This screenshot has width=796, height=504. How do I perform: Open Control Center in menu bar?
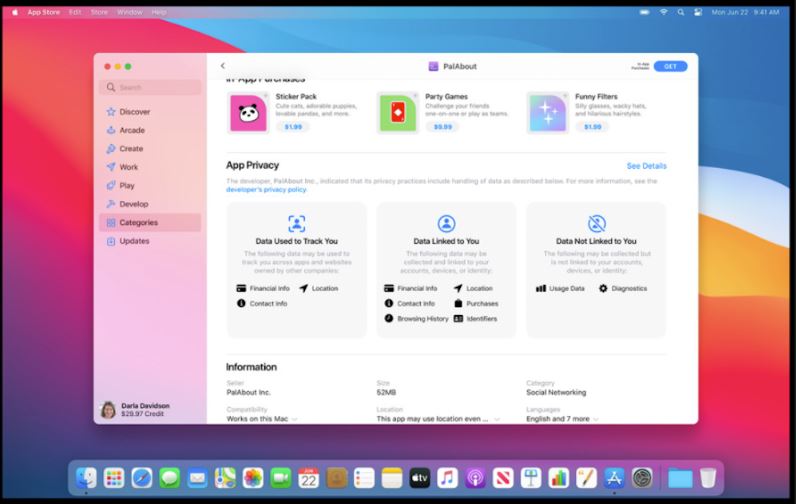[698, 12]
